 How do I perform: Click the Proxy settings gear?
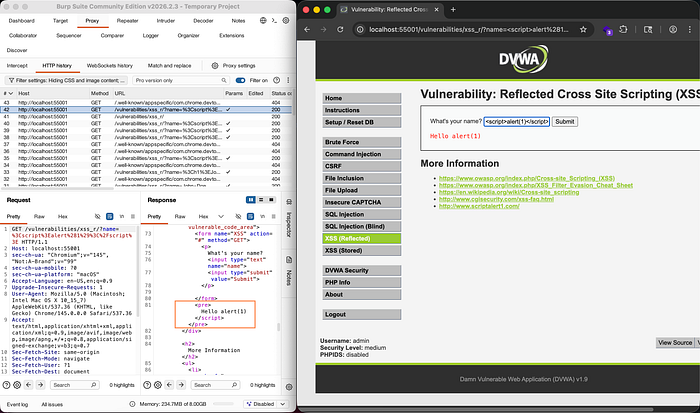215,66
